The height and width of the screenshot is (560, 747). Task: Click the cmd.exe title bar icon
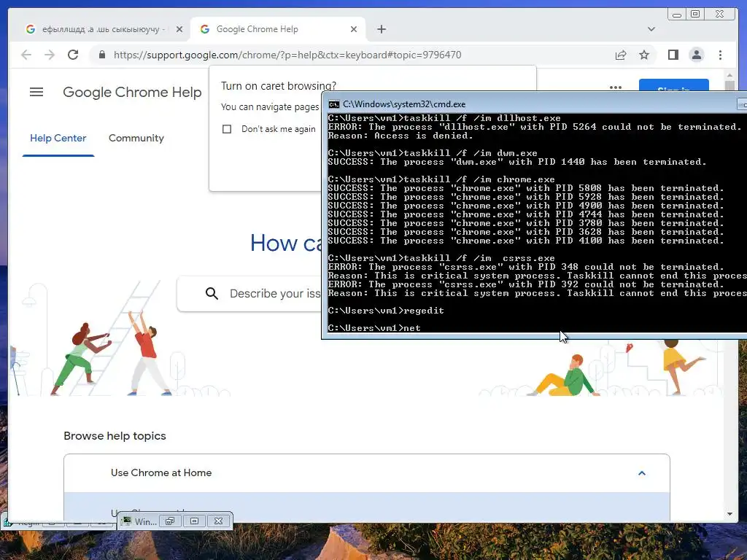coord(334,104)
